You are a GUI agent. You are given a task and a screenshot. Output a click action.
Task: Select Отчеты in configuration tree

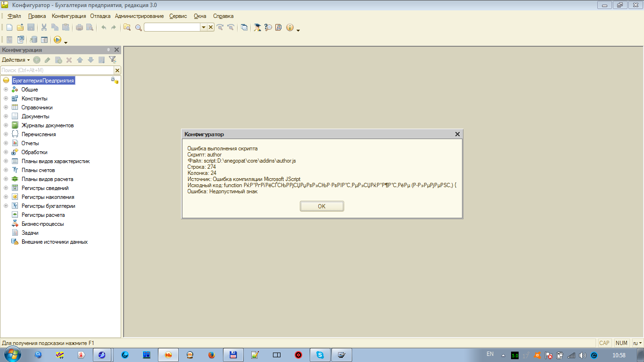[30, 143]
